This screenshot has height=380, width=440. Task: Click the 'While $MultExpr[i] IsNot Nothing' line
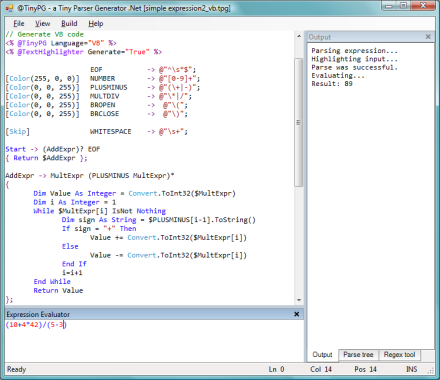(100, 211)
